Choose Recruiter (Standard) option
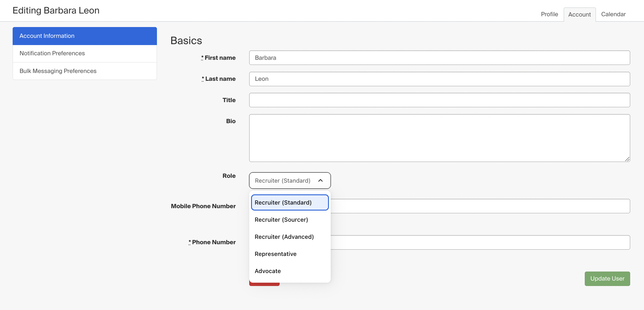 tap(290, 202)
